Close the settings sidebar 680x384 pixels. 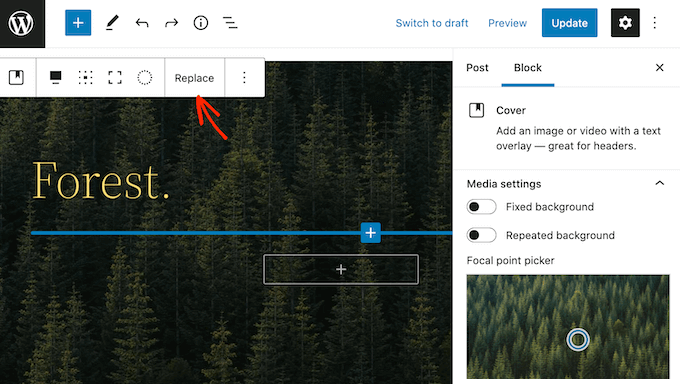coord(660,68)
